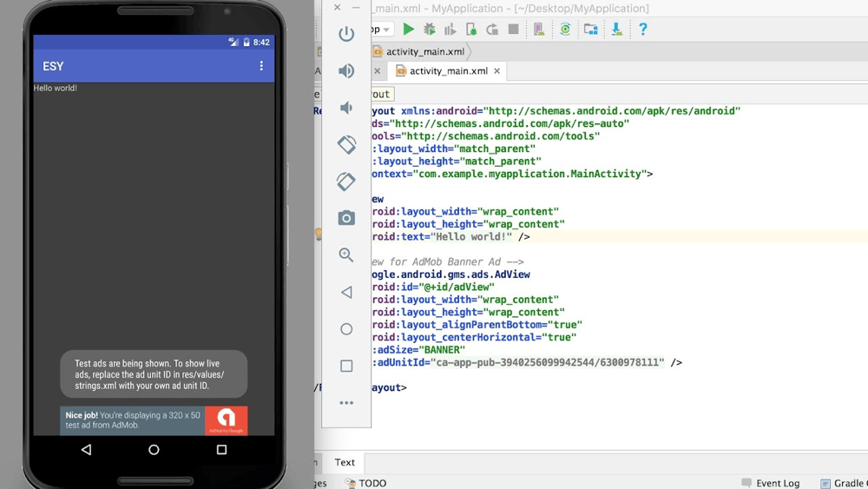Tap the phone's on-screen back button

86,450
